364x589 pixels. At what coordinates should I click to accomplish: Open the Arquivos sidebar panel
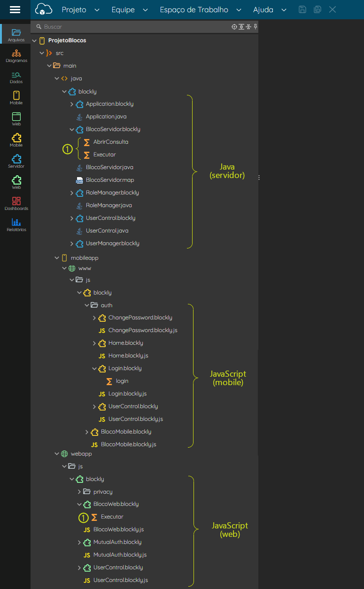coord(16,35)
